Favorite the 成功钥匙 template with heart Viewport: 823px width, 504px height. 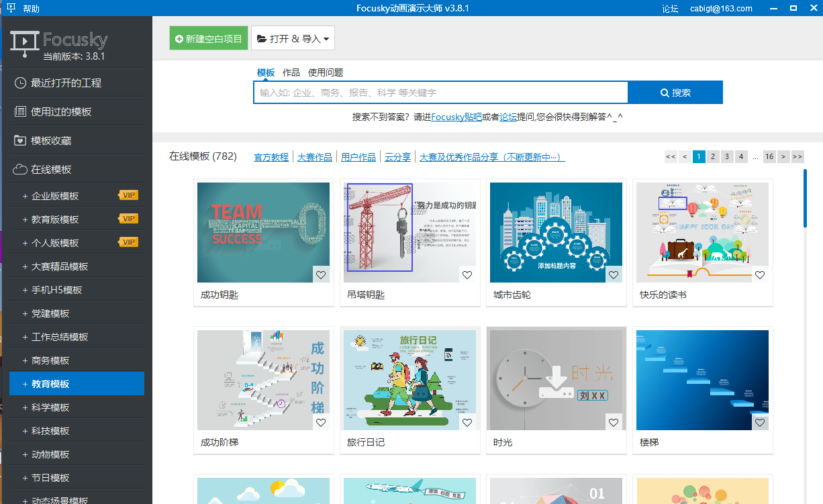(x=321, y=274)
